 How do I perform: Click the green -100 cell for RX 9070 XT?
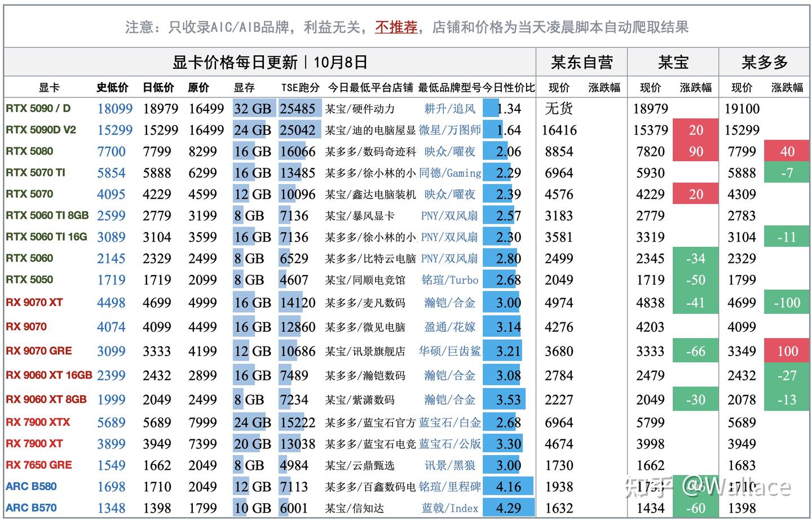pyautogui.click(x=787, y=303)
